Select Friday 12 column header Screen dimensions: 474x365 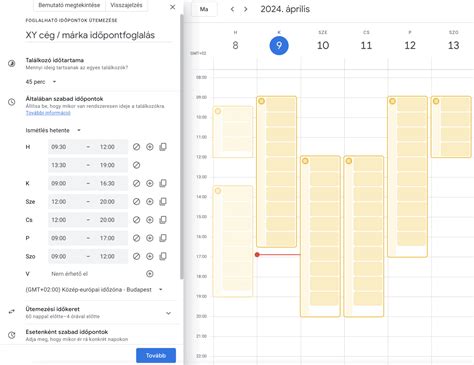[x=410, y=41]
